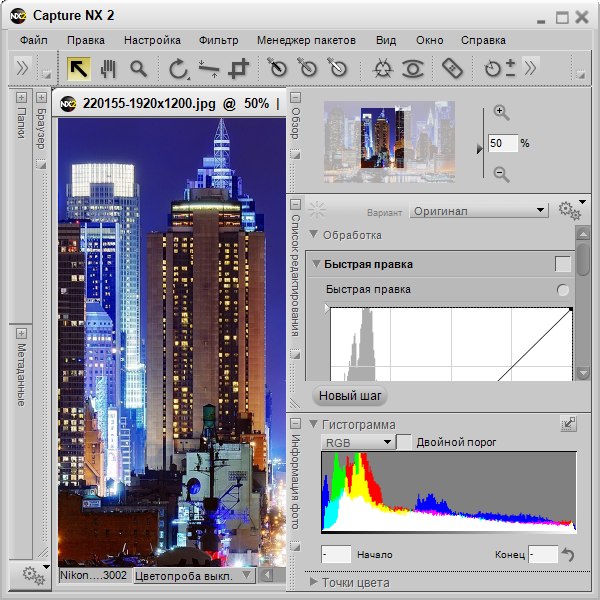Viewport: 600px width, 600px height.
Task: Pick the neutral control point tool
Action: pos(307,67)
